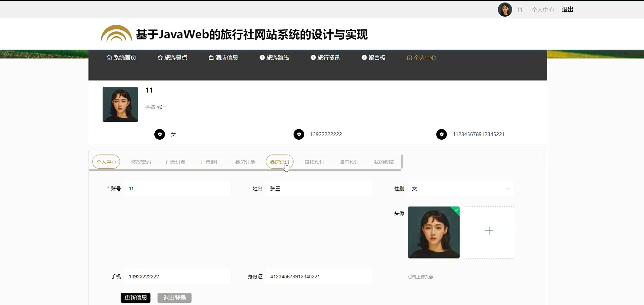Click the 姓名 input field

click(319, 189)
